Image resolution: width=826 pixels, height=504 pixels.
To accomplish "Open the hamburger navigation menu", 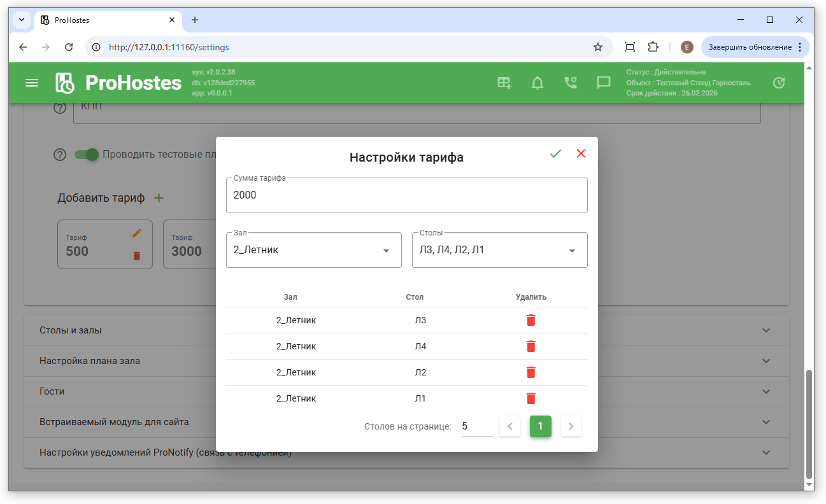I will click(x=32, y=83).
